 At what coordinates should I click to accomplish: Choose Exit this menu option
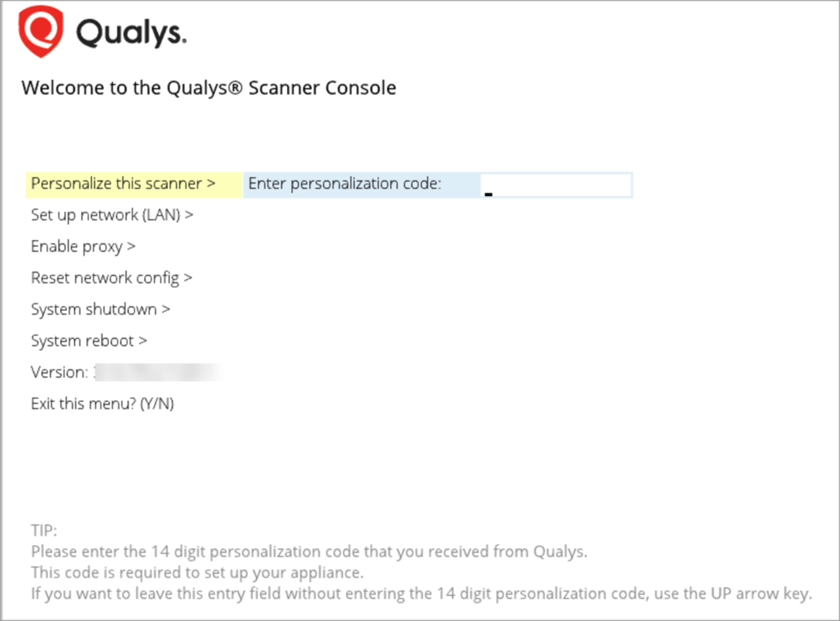[x=102, y=404]
